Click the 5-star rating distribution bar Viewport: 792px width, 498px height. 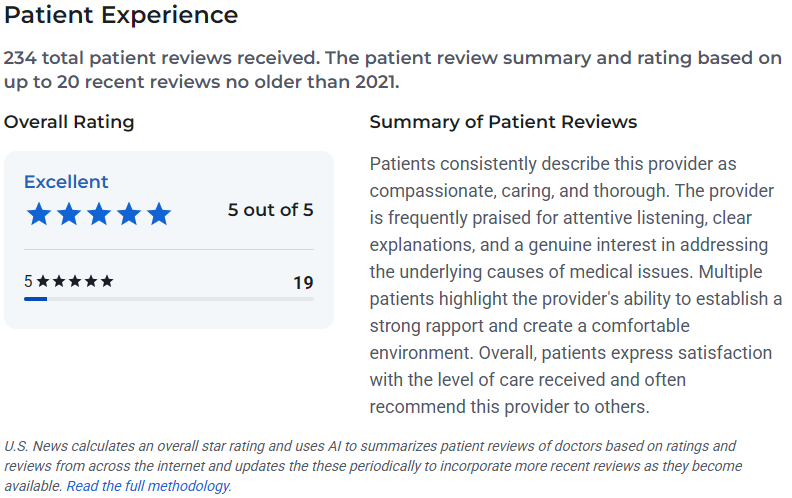click(x=169, y=299)
